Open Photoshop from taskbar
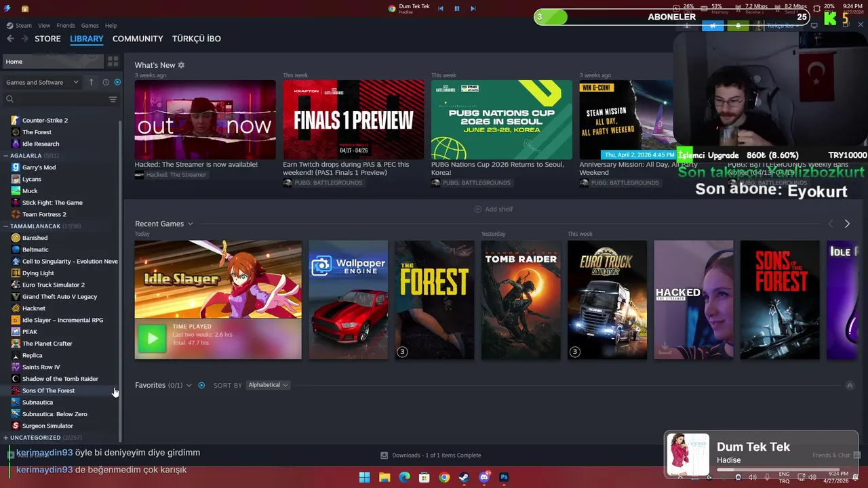Image resolution: width=868 pixels, height=488 pixels. click(504, 477)
